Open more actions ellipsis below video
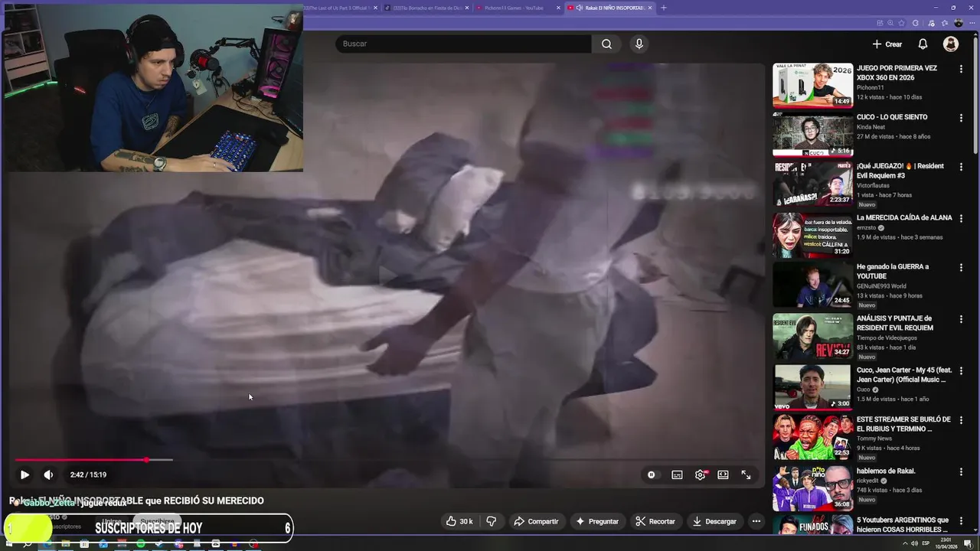Viewport: 980px width, 551px height. (x=756, y=521)
